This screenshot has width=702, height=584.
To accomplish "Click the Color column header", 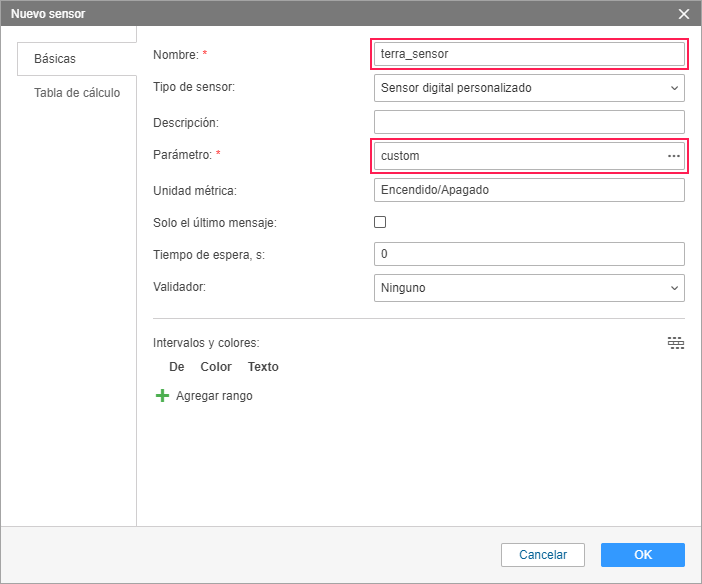I will coord(216,367).
